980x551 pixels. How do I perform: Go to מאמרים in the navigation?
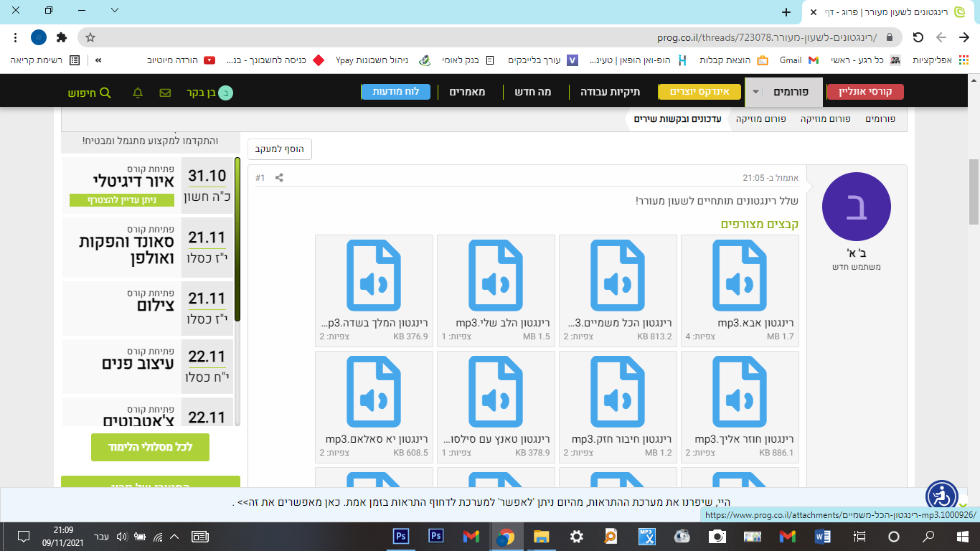pyautogui.click(x=468, y=92)
